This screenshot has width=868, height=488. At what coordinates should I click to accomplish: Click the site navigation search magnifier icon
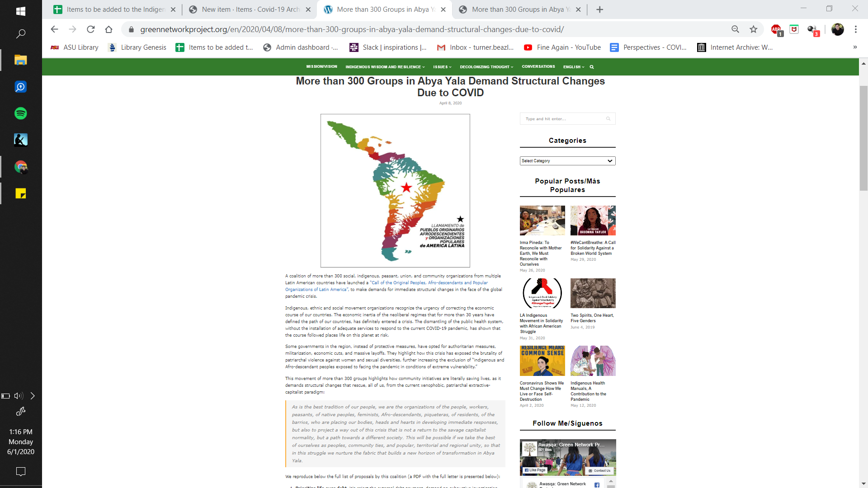coord(591,67)
